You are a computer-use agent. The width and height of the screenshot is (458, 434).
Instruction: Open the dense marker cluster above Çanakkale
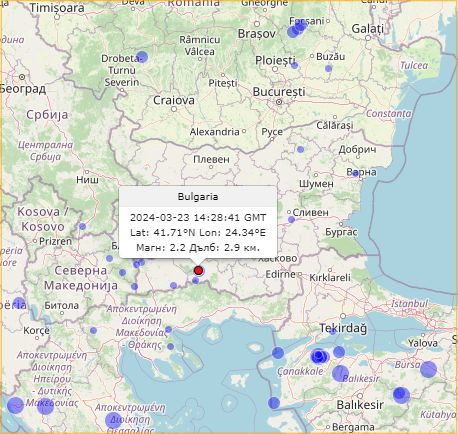320,356
